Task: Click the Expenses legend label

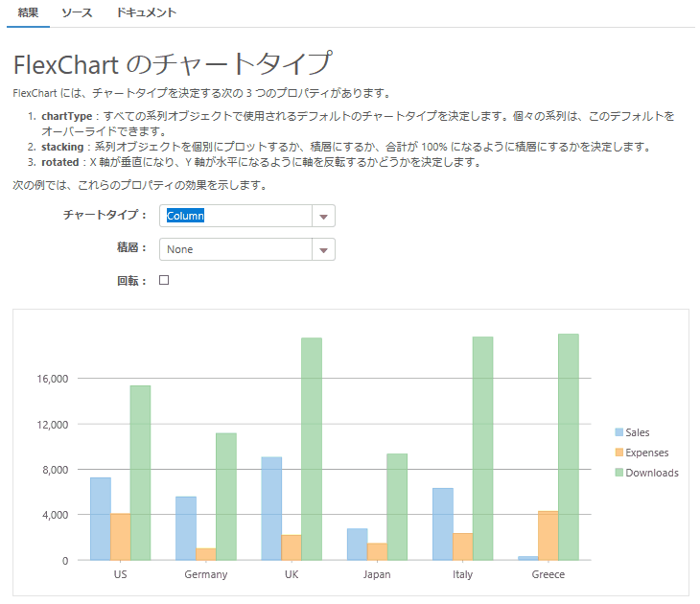Action: (x=647, y=453)
